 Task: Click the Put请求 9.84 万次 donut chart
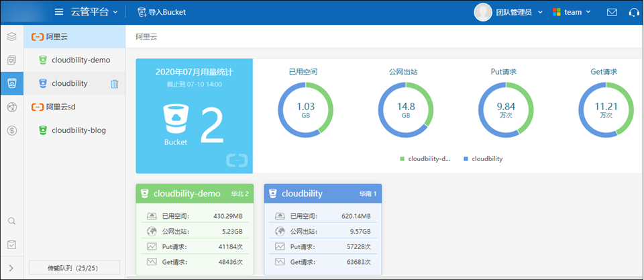pyautogui.click(x=506, y=109)
